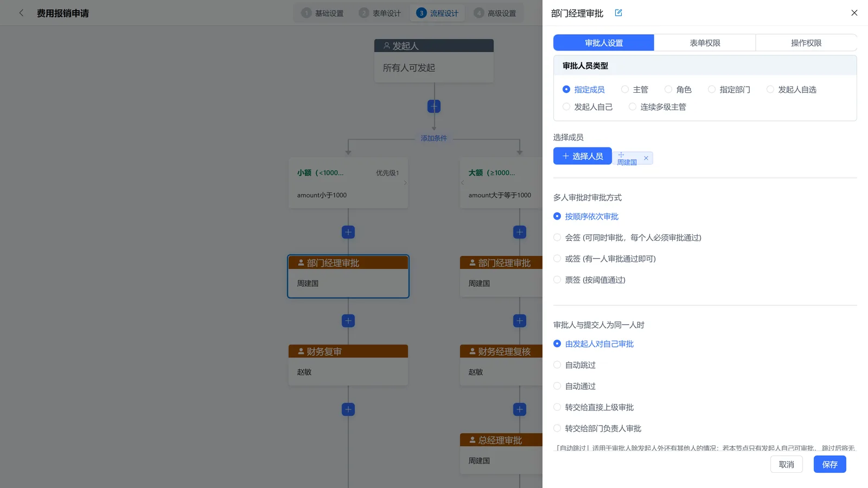This screenshot has height=488, width=868.
Task: Remove 周建国 from the selected members tag
Action: point(646,158)
